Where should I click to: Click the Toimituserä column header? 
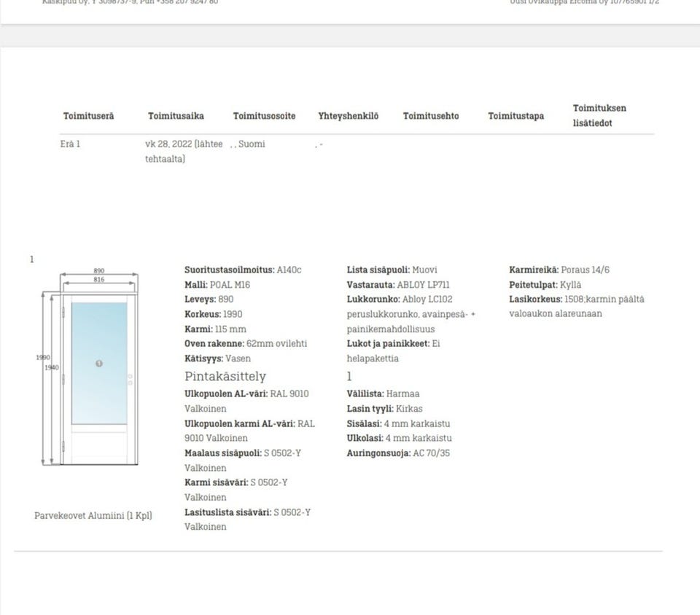[88, 116]
